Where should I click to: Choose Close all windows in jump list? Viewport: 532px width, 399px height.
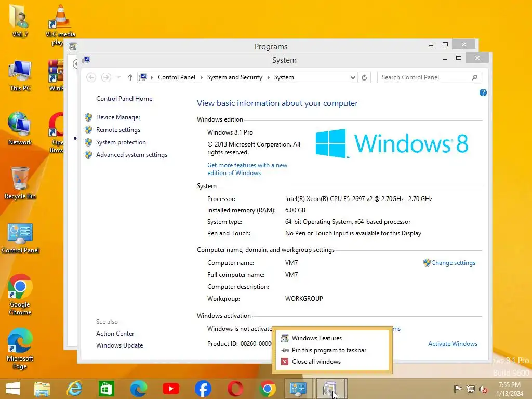tap(332, 362)
